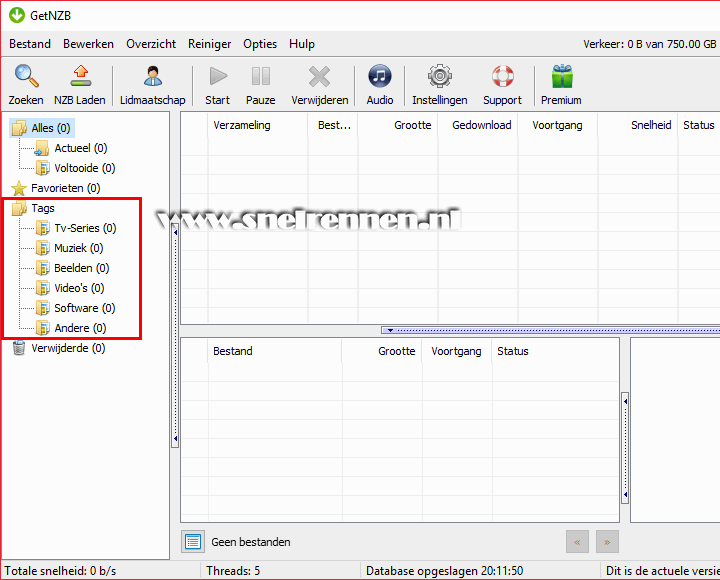Viewport: 720px width, 580px height.
Task: Collapse the splitter right of file list
Action: click(x=625, y=448)
